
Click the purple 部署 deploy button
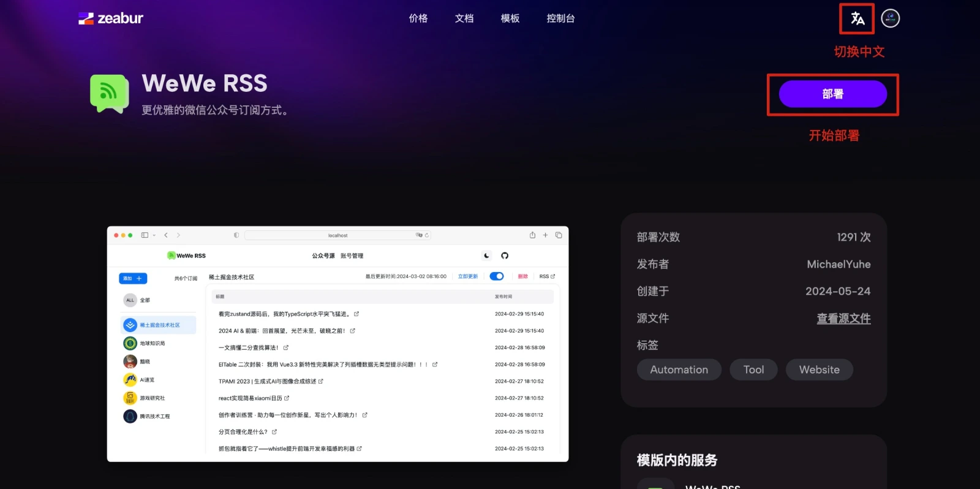832,94
